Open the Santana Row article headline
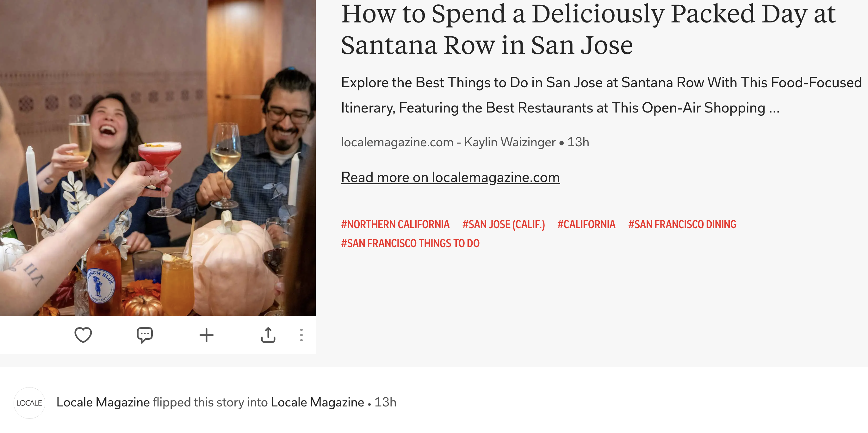Viewport: 868px width, 433px height. [x=588, y=29]
